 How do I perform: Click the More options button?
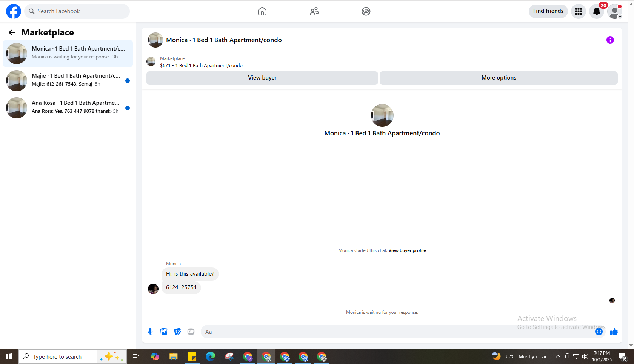point(499,78)
